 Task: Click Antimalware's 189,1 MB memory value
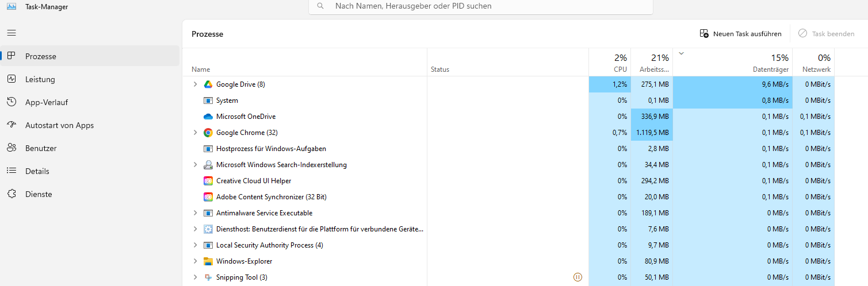655,213
